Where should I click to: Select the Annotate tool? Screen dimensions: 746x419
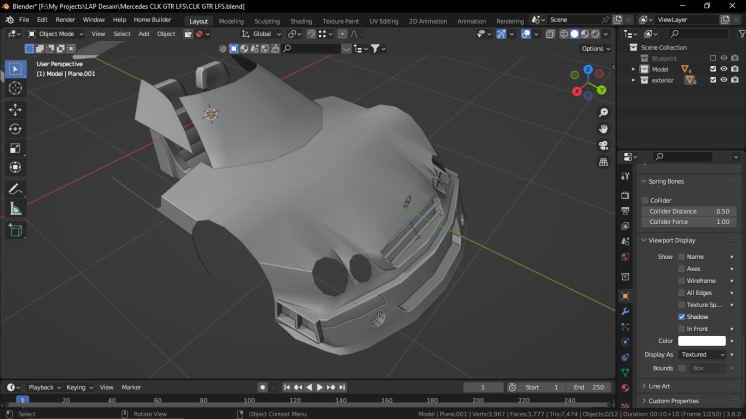coord(15,190)
